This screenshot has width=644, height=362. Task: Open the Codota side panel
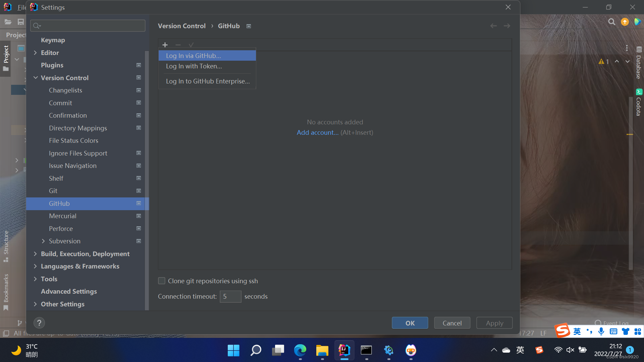click(x=639, y=102)
